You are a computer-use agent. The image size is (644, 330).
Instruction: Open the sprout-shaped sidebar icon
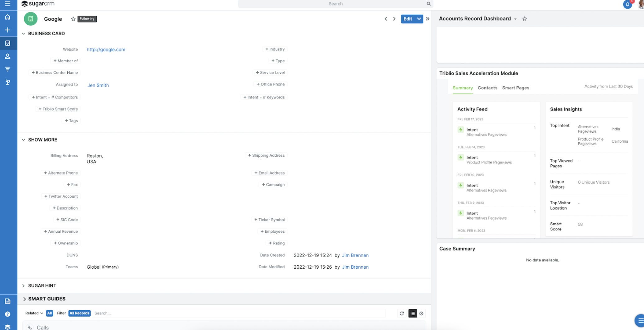click(x=7, y=82)
